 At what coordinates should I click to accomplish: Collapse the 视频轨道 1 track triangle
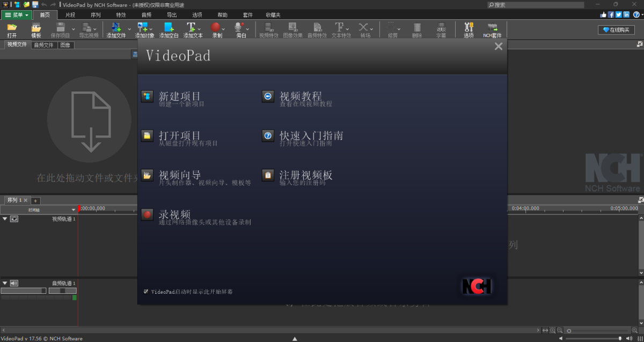(5, 219)
